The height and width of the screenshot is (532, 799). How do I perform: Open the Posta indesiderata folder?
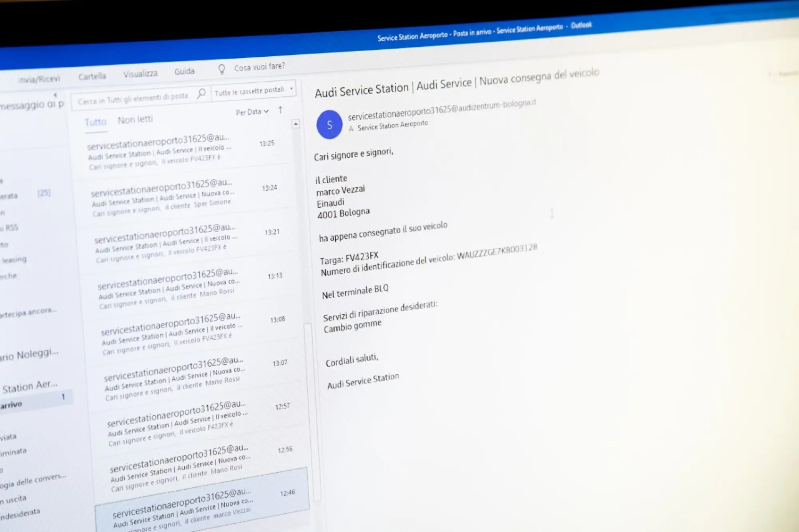coord(20,514)
